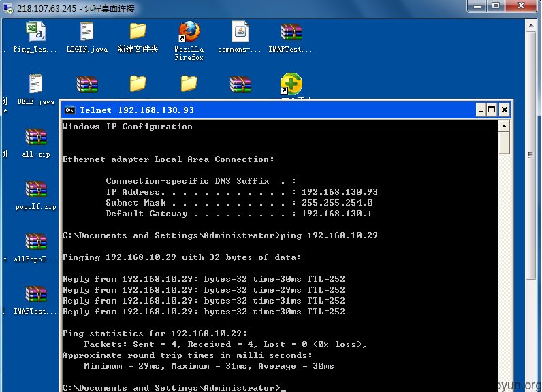The height and width of the screenshot is (392, 542).
Task: Click remote desktop scrollbar up arrow
Action: (x=531, y=25)
